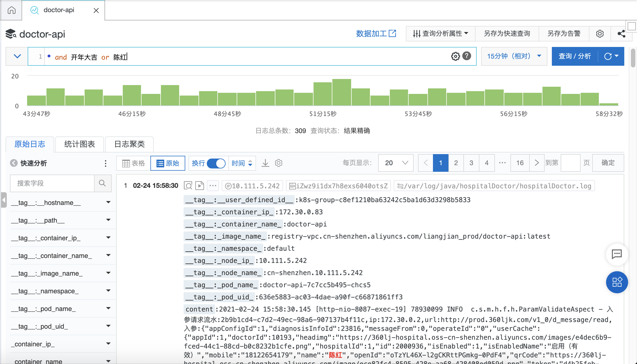637x364 pixels.
Task: Click the share icon in header
Action: coord(621,34)
